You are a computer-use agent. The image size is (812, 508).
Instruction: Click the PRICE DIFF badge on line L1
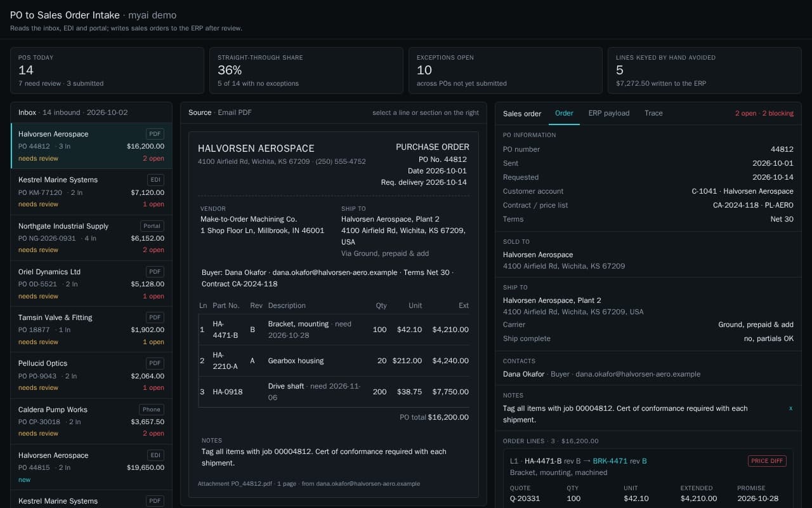coord(767,461)
